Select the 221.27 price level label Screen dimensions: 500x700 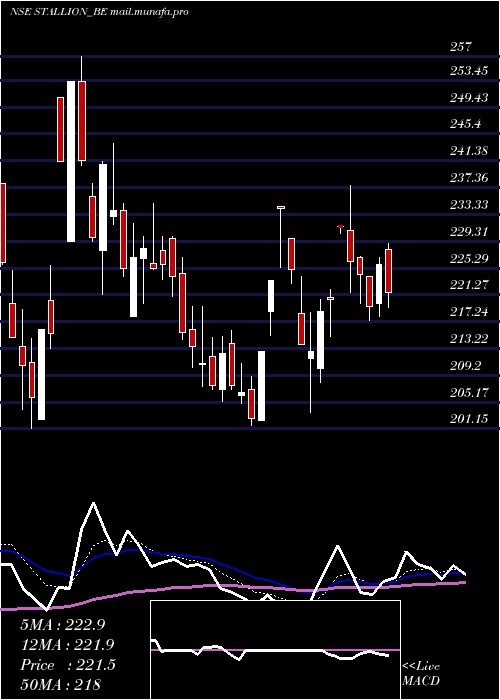[469, 285]
